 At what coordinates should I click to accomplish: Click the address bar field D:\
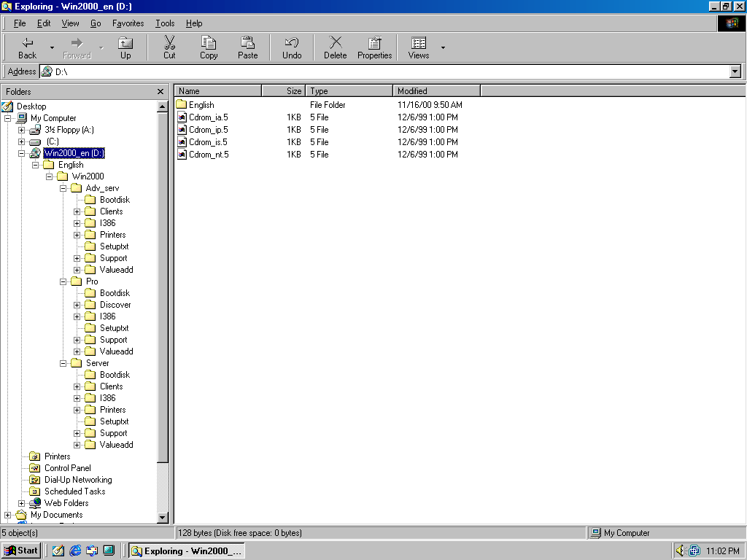[x=384, y=71]
